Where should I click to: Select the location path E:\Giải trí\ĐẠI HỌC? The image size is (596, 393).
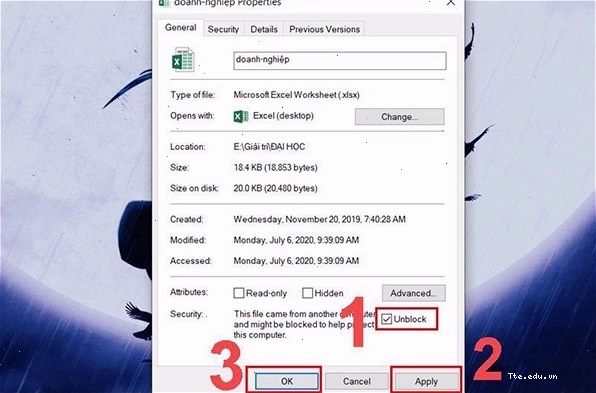(x=269, y=147)
